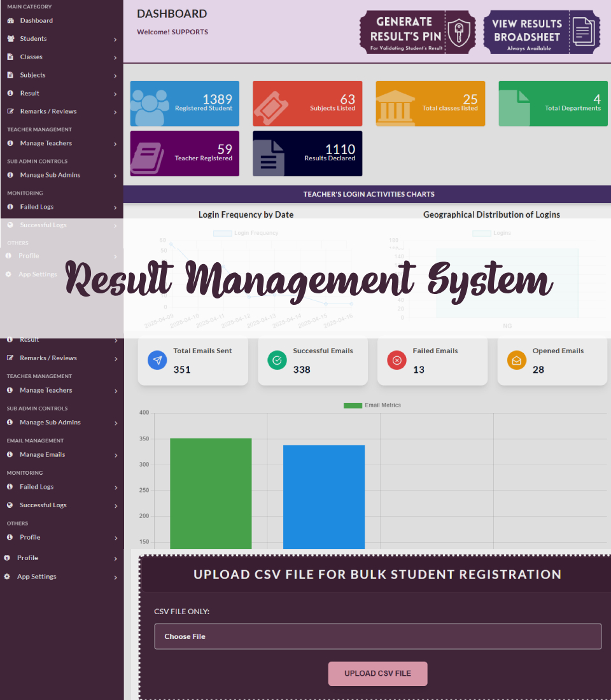Click 'Geographical Distribution of Logins' title
This screenshot has width=611, height=700.
pyautogui.click(x=492, y=214)
